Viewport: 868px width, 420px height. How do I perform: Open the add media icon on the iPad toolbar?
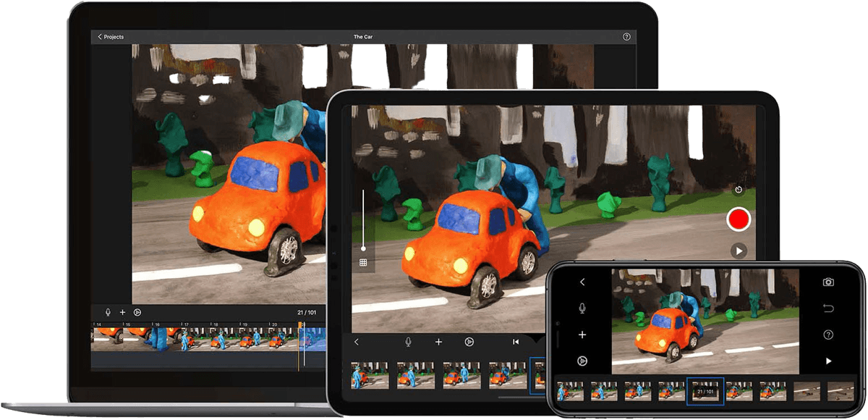click(x=438, y=342)
